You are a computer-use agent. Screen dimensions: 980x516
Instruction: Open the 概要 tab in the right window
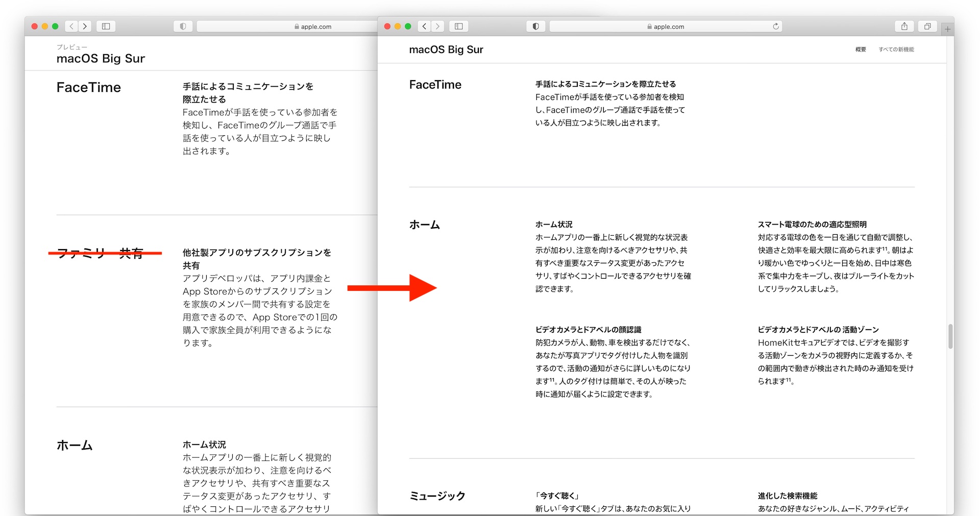[x=861, y=50]
